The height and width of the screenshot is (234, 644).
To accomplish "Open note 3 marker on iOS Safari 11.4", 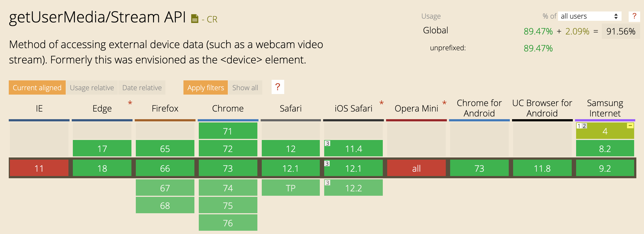I will [x=327, y=143].
